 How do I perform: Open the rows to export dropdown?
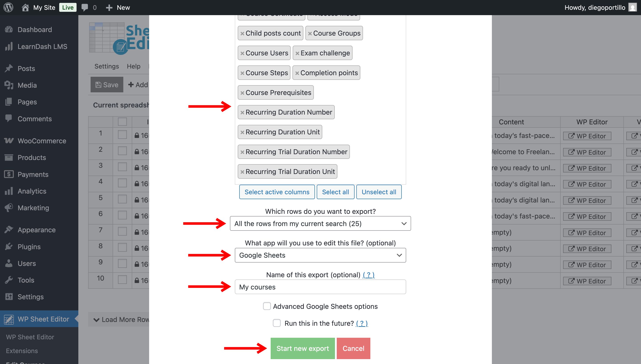click(320, 223)
